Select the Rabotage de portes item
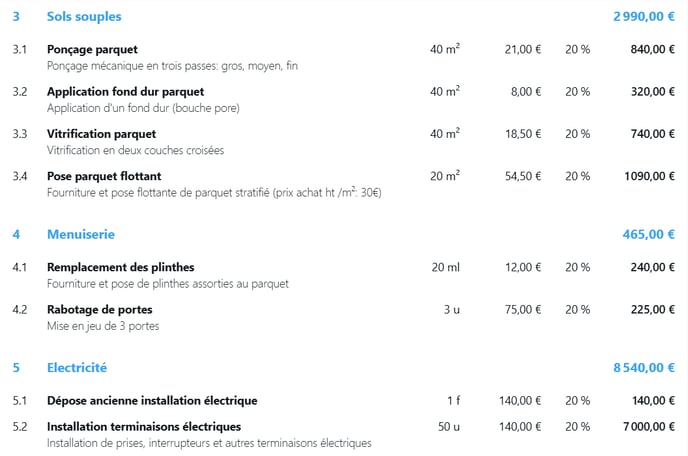This screenshot has height=456, width=688. [x=100, y=309]
